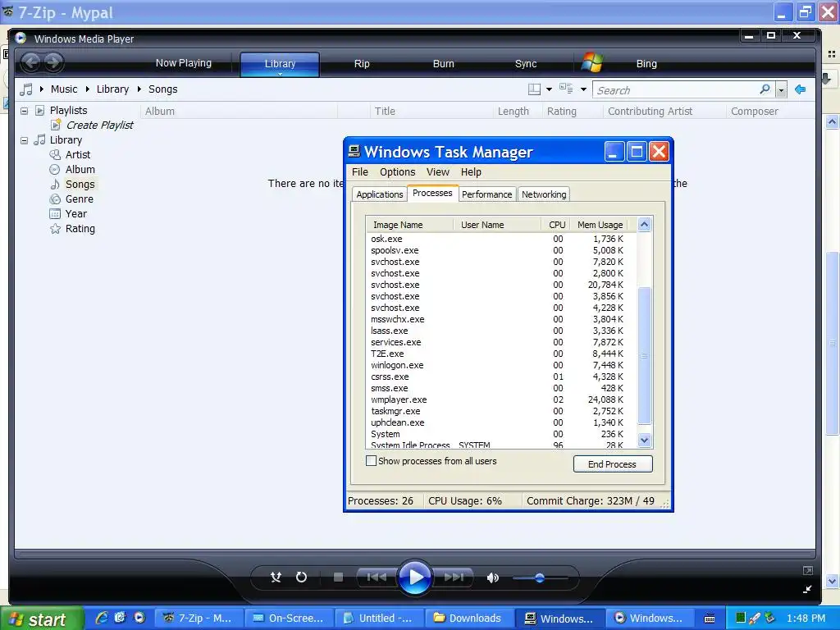Select Artist in the Library tree
The image size is (840, 630).
pos(78,155)
